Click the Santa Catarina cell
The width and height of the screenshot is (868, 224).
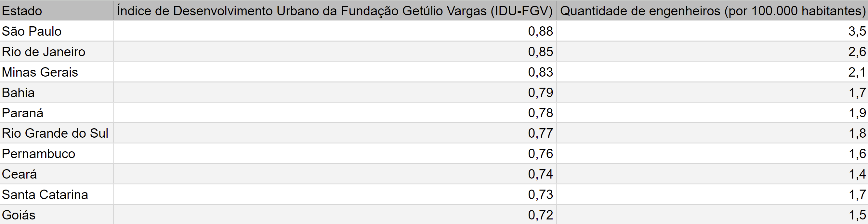(56, 194)
